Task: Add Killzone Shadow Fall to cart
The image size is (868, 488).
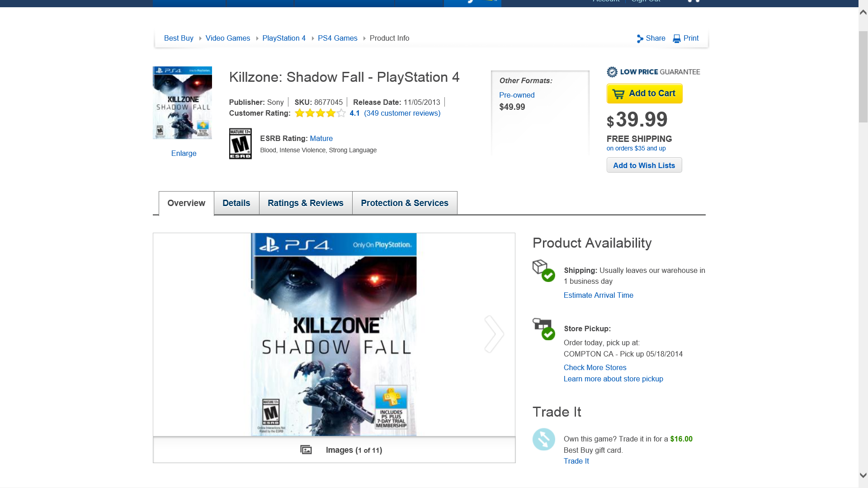Action: [645, 94]
